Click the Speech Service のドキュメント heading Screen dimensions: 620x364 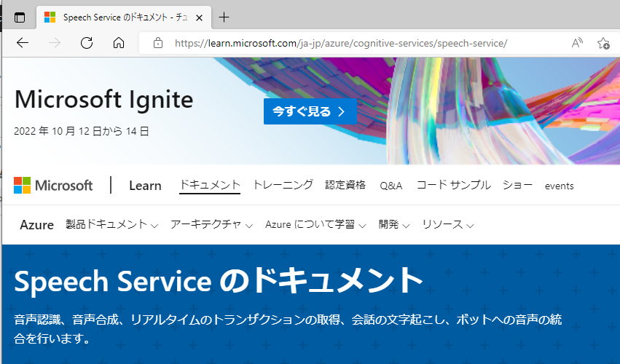point(219,281)
